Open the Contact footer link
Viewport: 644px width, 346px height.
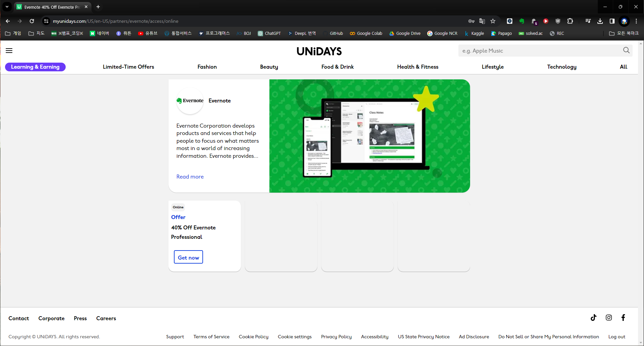[x=19, y=318]
